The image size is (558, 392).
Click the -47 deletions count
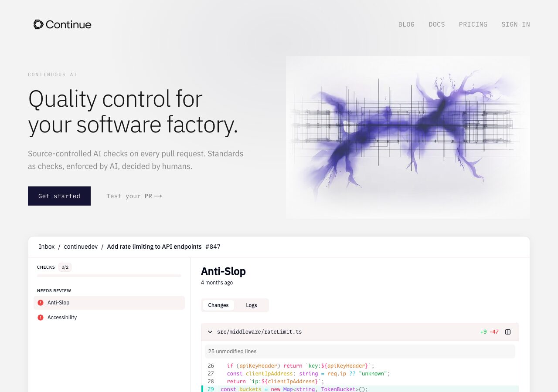click(x=494, y=332)
